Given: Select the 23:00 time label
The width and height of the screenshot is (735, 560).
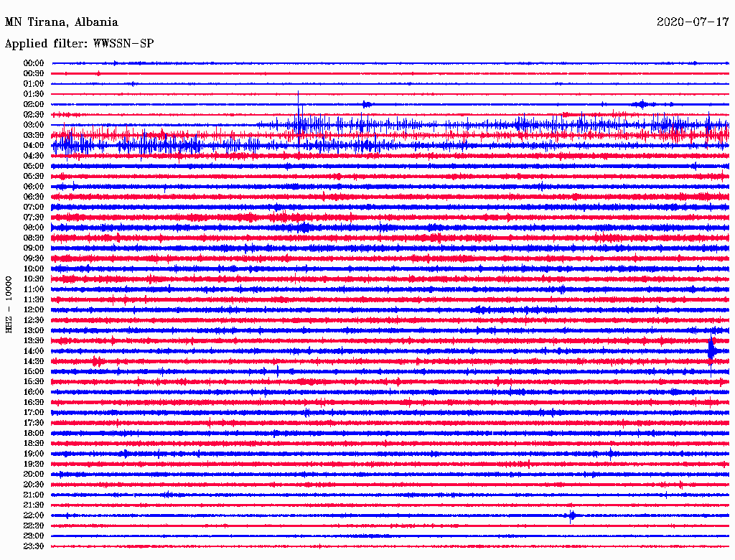Looking at the screenshot, I should (34, 536).
